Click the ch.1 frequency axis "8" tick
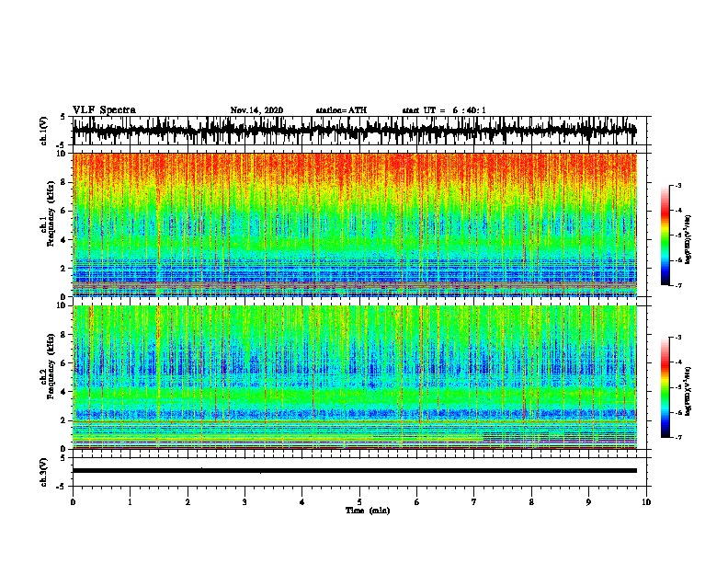Image resolution: width=728 pixels, height=563 pixels. point(63,182)
